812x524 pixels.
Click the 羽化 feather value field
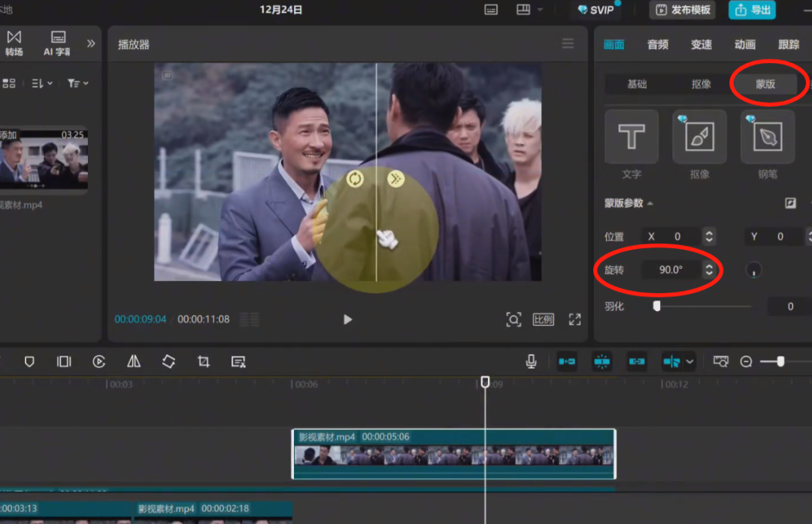pos(789,307)
